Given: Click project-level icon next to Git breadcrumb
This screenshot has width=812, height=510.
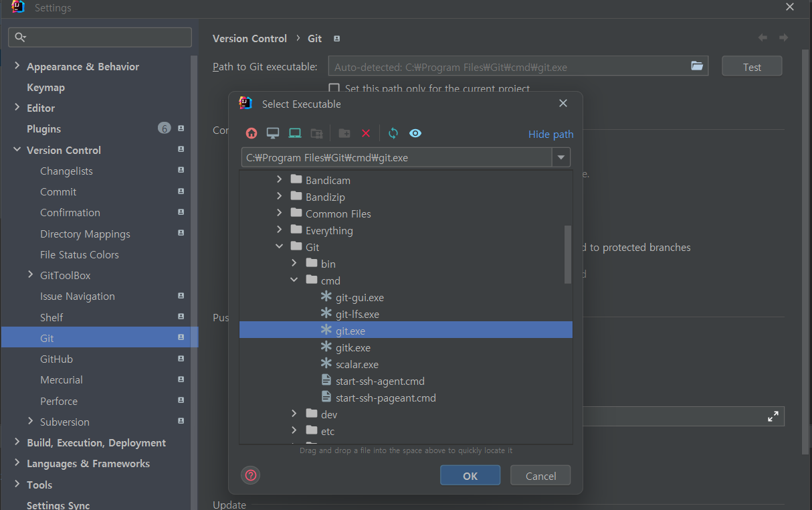Looking at the screenshot, I should pyautogui.click(x=336, y=39).
